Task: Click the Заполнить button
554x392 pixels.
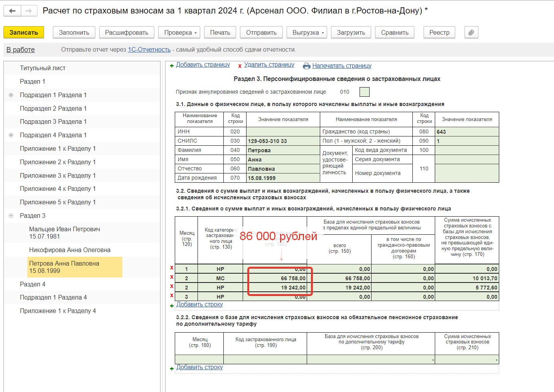Action: (x=74, y=32)
